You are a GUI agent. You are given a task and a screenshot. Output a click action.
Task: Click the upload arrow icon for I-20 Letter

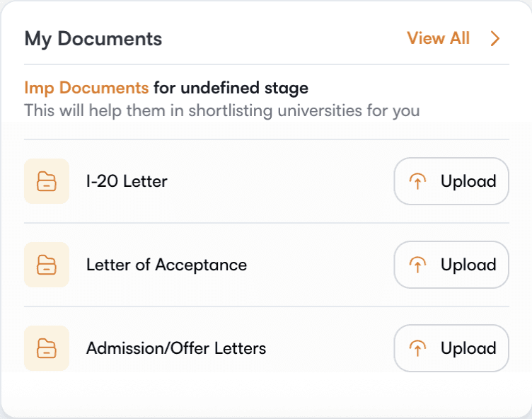pyautogui.click(x=418, y=181)
